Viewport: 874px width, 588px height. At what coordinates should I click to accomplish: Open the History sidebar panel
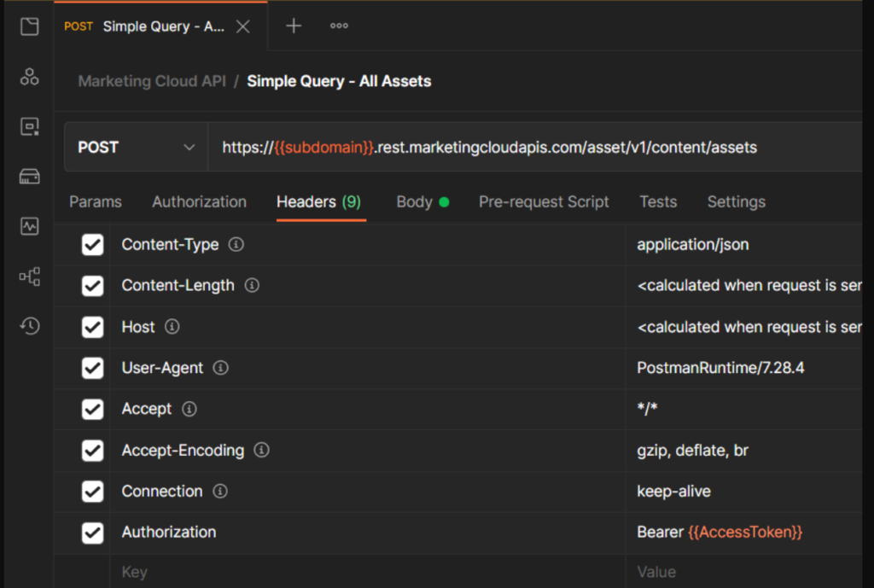[x=29, y=325]
